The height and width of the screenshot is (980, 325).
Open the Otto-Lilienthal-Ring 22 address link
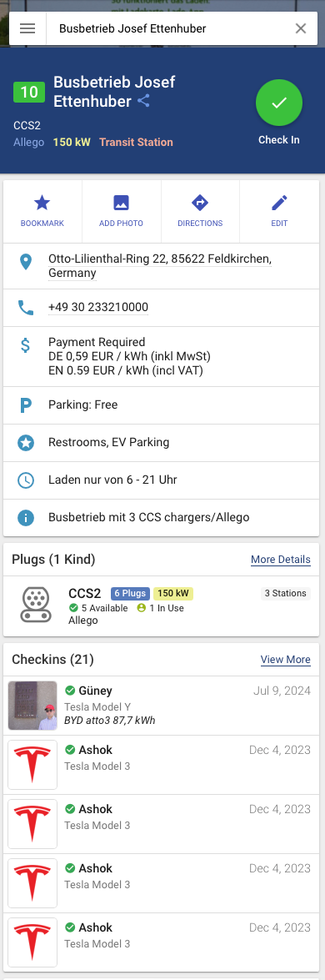pyautogui.click(x=159, y=265)
